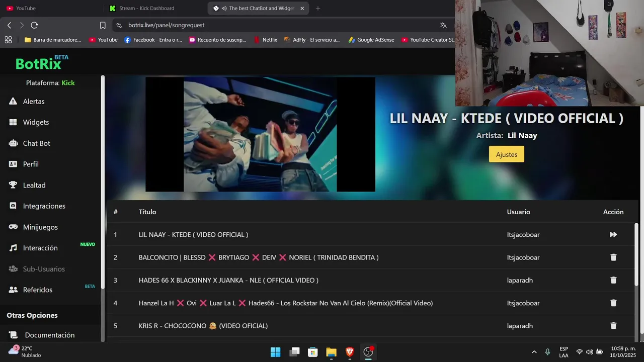
Task: Open the AdFly bookmark
Action: 312,40
